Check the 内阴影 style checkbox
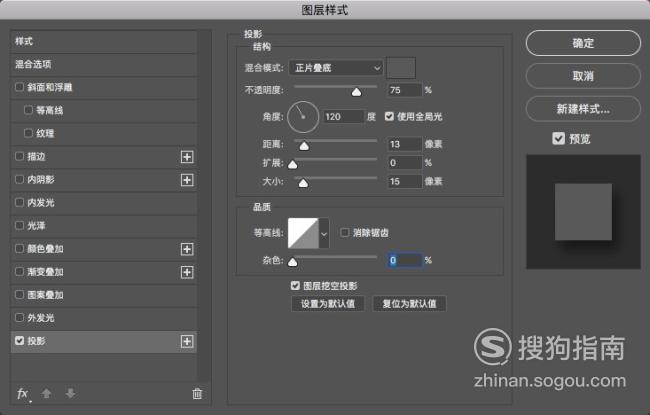This screenshot has width=650, height=415. [19, 179]
